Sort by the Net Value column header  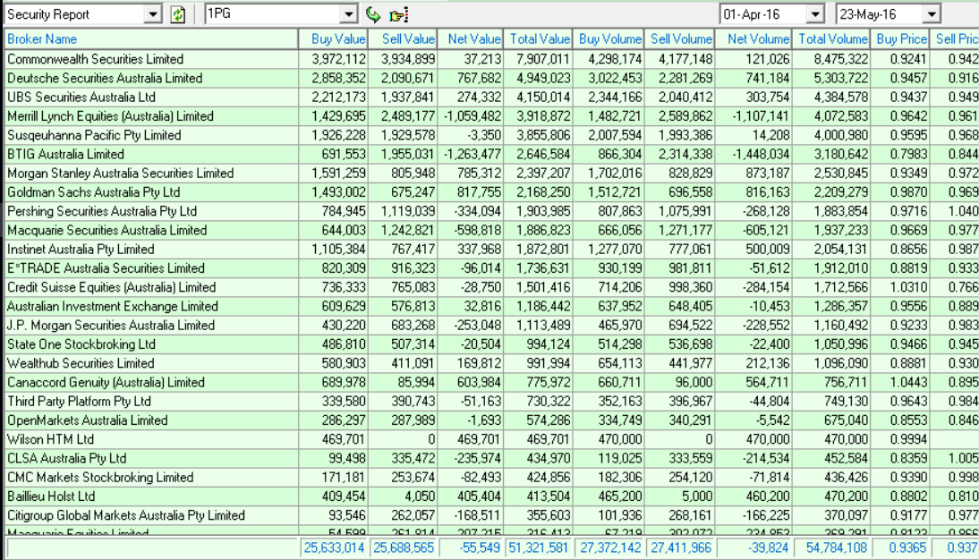click(x=470, y=39)
